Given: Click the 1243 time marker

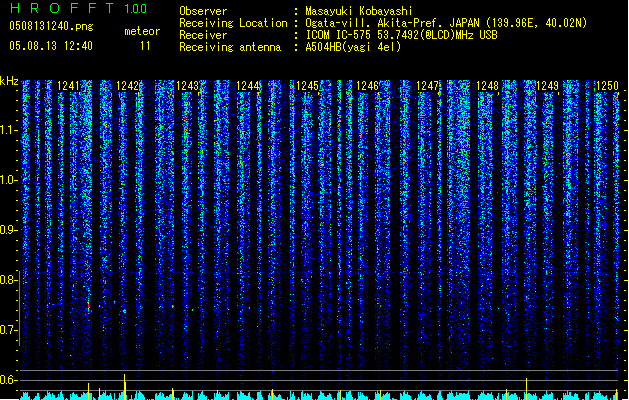Looking at the screenshot, I should point(188,86).
